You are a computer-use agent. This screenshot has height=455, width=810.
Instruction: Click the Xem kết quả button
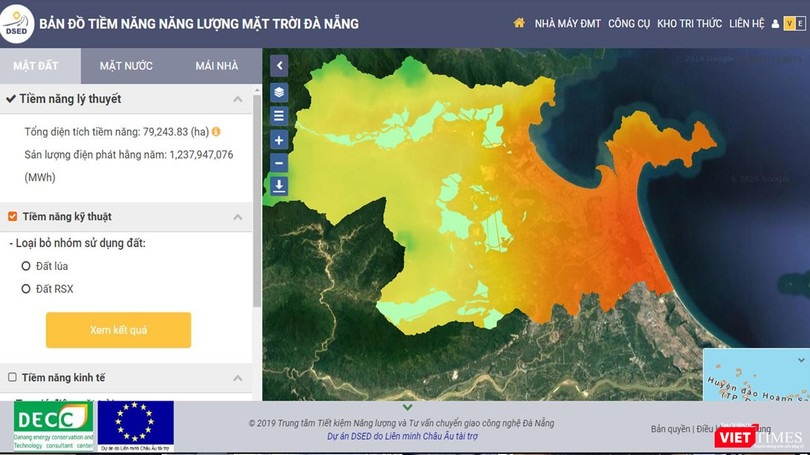pos(118,330)
